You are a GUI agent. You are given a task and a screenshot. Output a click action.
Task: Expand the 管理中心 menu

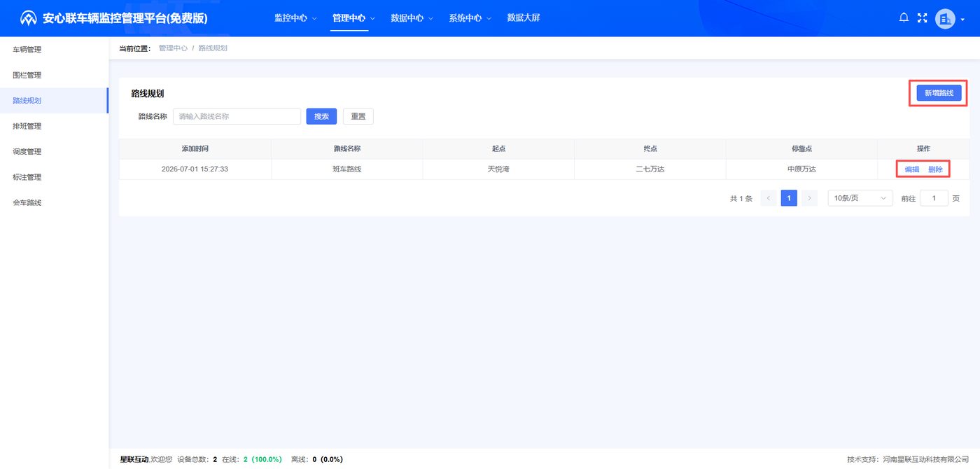(x=353, y=18)
